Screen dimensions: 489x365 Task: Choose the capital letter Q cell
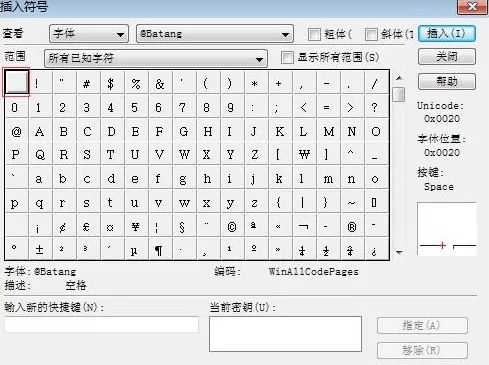click(40, 155)
